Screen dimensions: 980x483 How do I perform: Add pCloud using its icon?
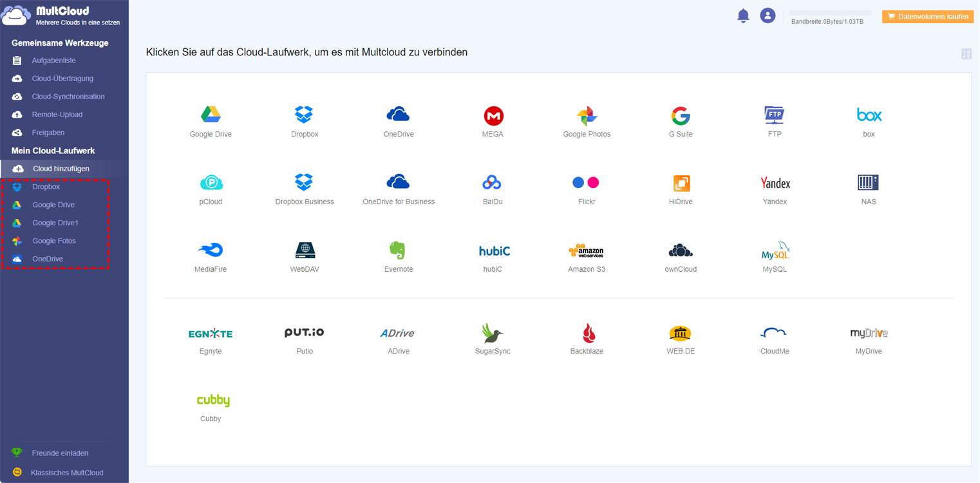tap(211, 183)
